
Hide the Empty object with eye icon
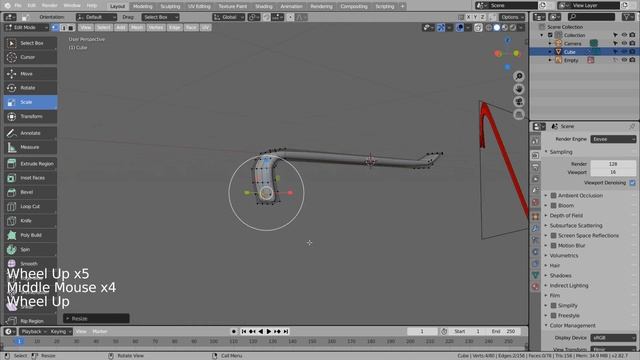[x=624, y=60]
